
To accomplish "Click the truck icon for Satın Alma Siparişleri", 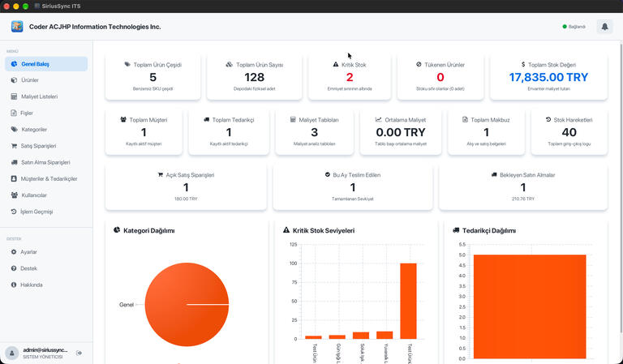I will pyautogui.click(x=14, y=162).
